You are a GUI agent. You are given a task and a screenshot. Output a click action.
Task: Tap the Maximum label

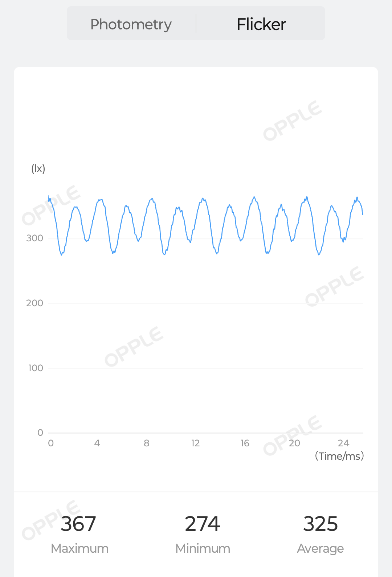[x=80, y=548]
